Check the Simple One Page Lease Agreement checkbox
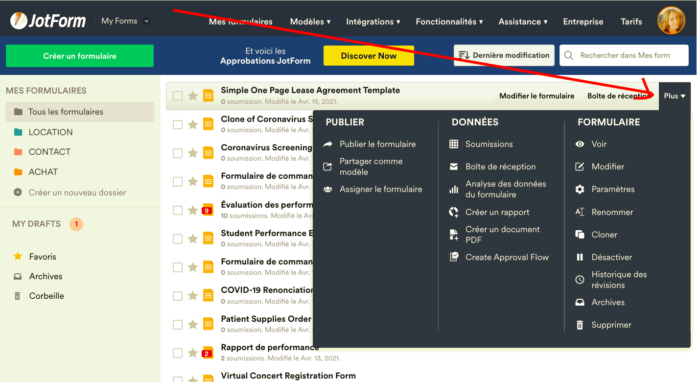 (x=178, y=96)
